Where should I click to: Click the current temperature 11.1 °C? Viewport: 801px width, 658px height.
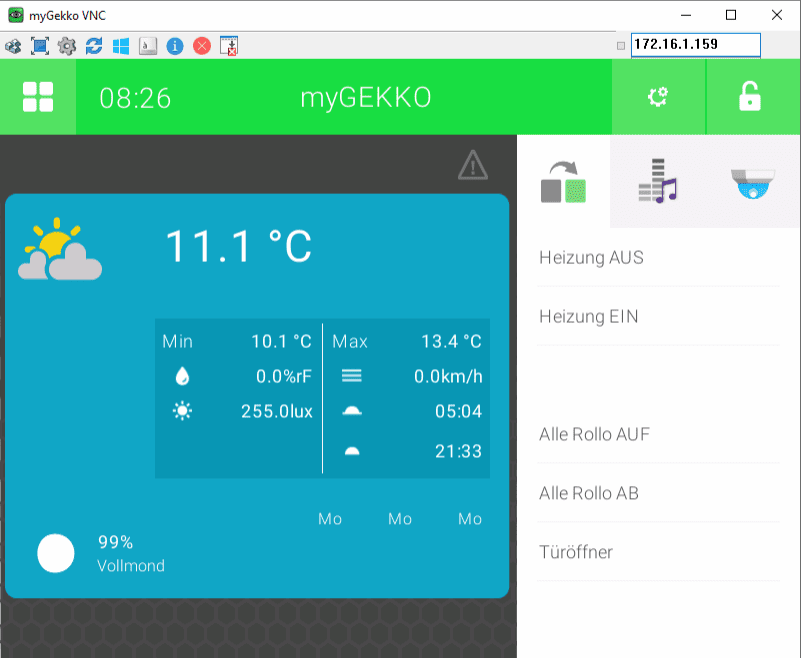pos(239,246)
